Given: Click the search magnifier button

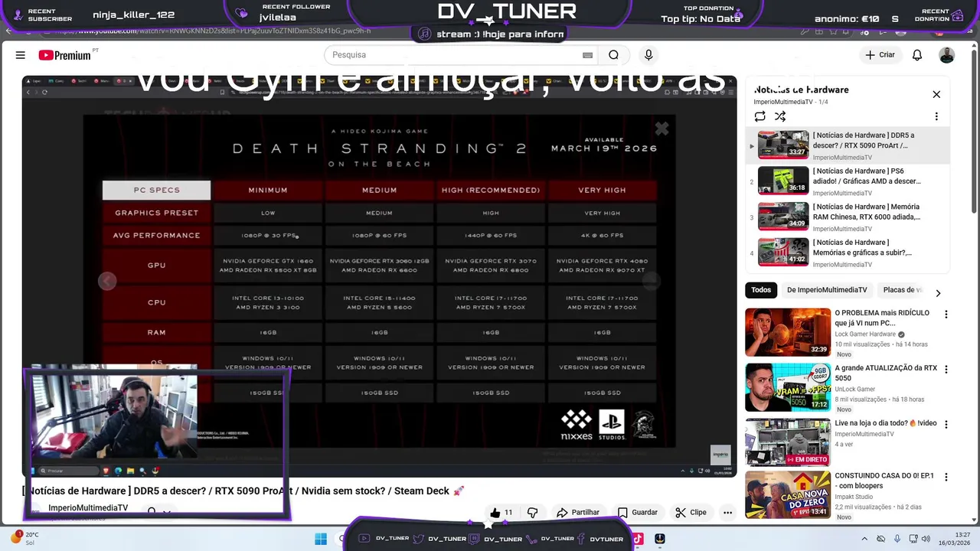Looking at the screenshot, I should click(613, 55).
